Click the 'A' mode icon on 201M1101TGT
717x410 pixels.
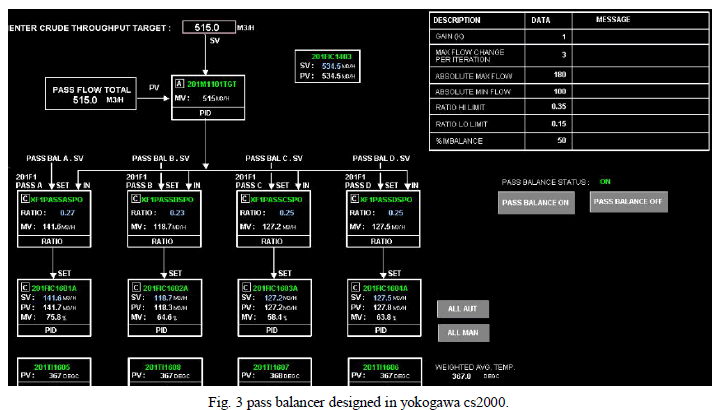[x=180, y=84]
